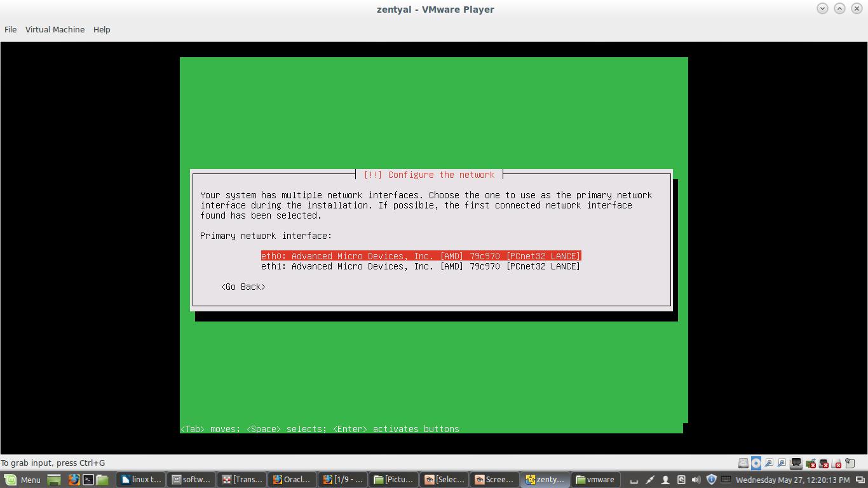Image resolution: width=868 pixels, height=488 pixels.
Task: Click the network connection tray icon
Action: coord(649,480)
